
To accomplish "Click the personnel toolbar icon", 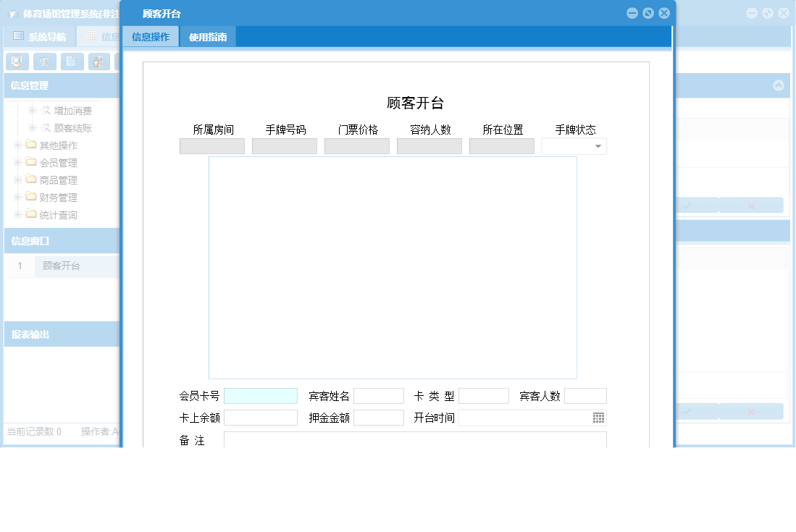I will [x=98, y=62].
